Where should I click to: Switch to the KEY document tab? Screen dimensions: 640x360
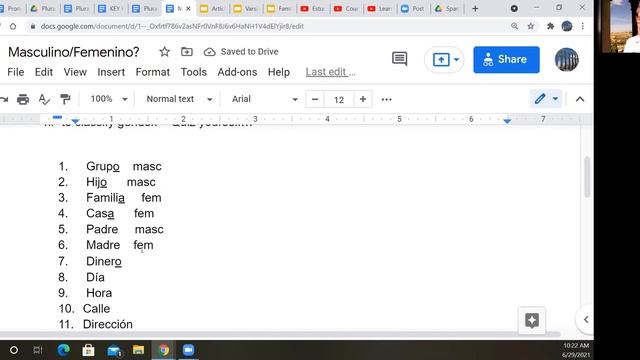(111, 9)
